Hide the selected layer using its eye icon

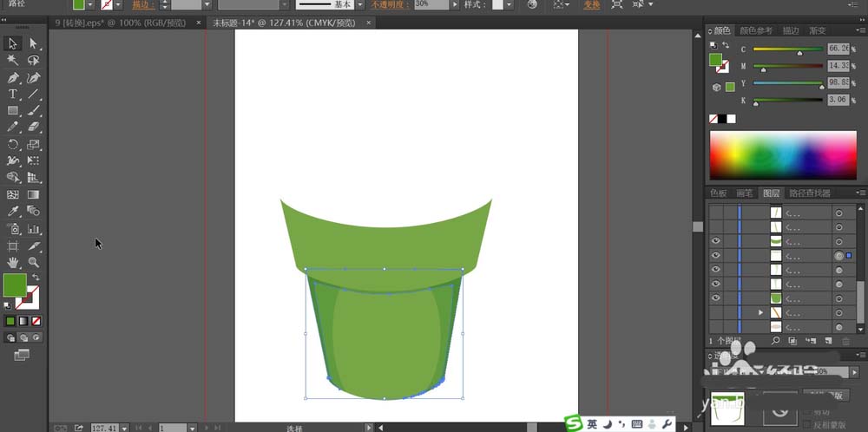[x=716, y=256]
